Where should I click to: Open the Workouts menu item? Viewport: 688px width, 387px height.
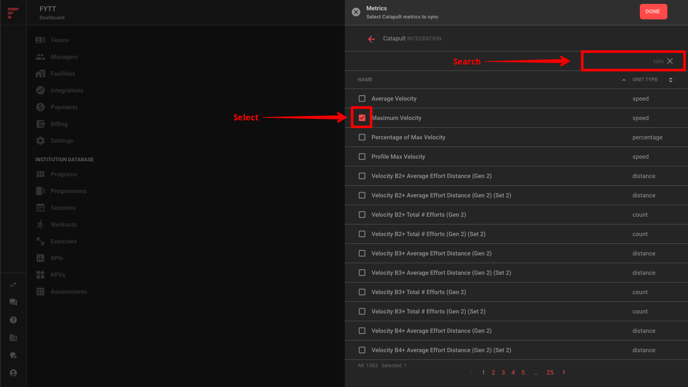point(63,225)
